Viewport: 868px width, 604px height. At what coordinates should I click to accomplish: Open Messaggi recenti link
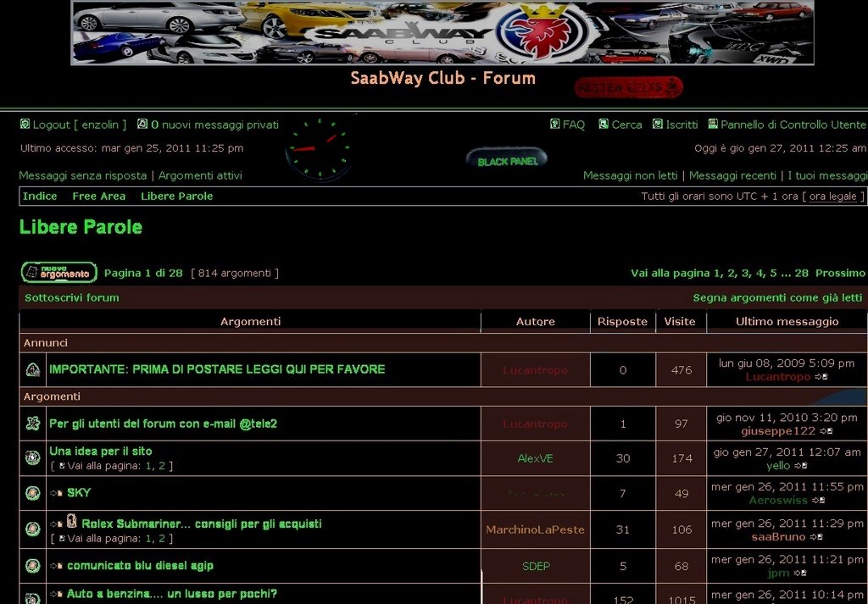[732, 175]
